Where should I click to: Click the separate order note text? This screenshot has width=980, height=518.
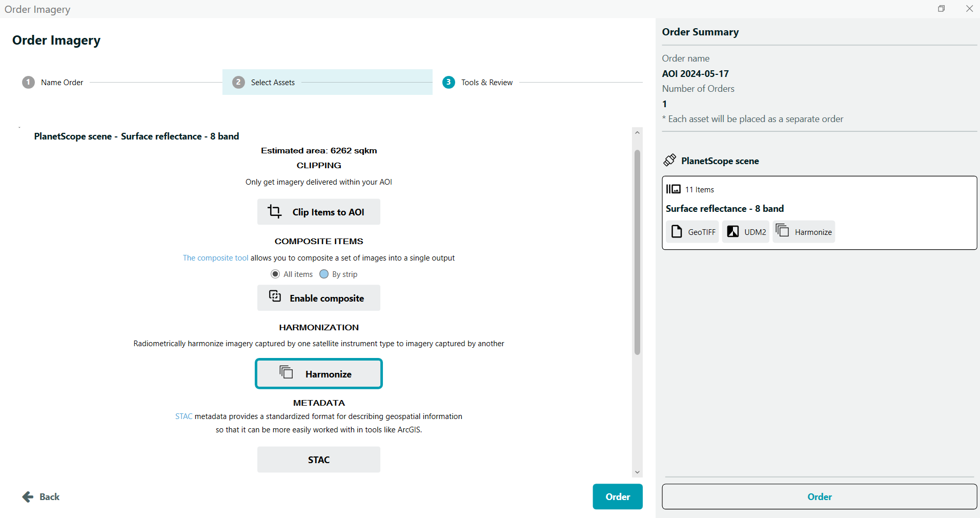(x=752, y=118)
